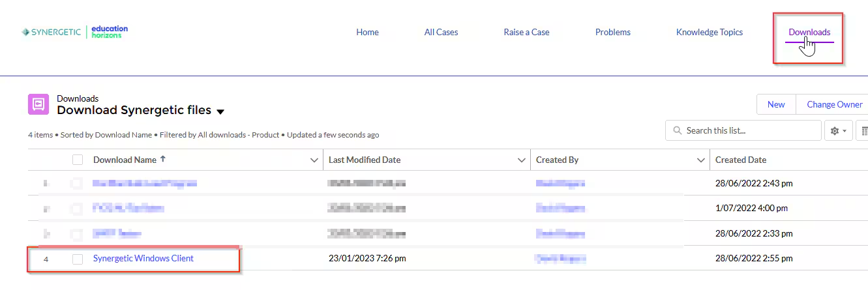Sort by the Download Name column header
This screenshot has width=868, height=290.
coord(125,160)
